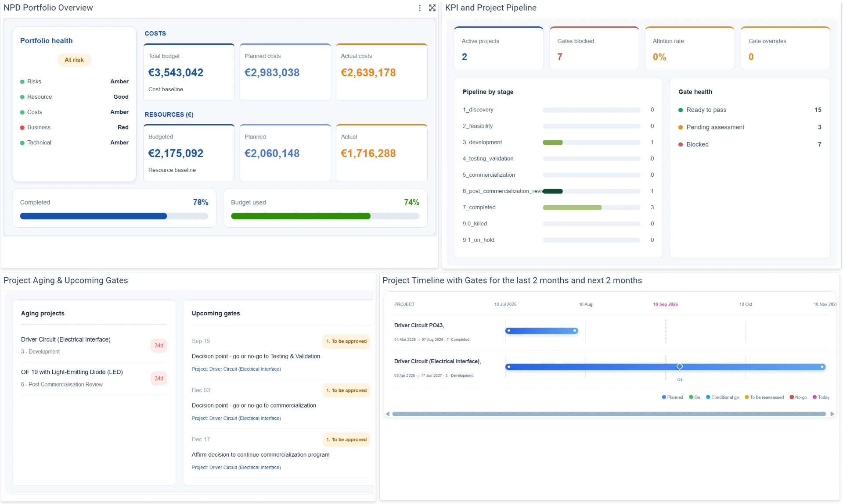Click the Planned resources €2,060,148 value
843x504 pixels.
coord(272,154)
